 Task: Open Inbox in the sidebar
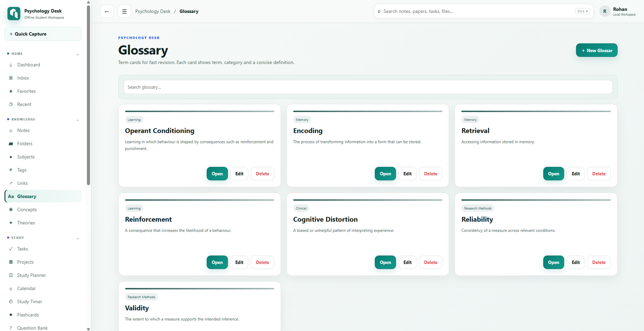tap(43, 78)
